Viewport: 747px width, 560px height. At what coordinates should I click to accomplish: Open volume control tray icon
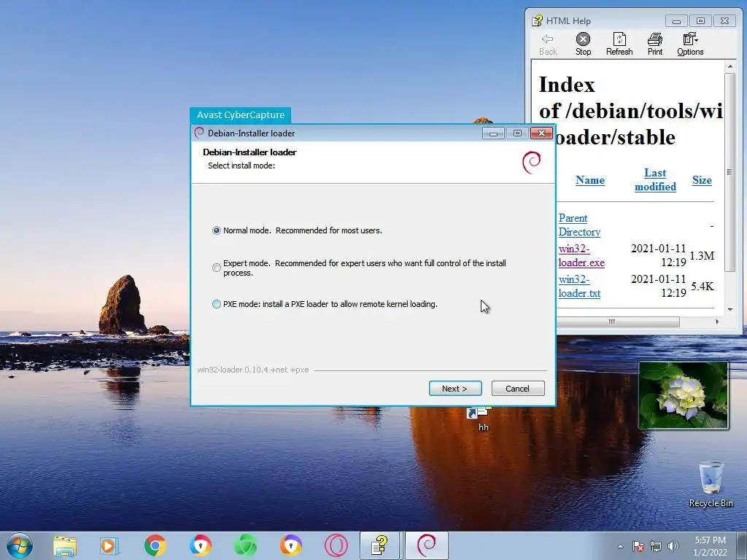tap(673, 546)
